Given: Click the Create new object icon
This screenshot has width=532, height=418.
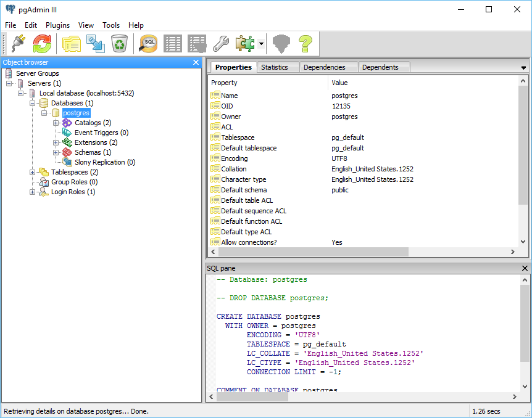Looking at the screenshot, I should pos(95,43).
